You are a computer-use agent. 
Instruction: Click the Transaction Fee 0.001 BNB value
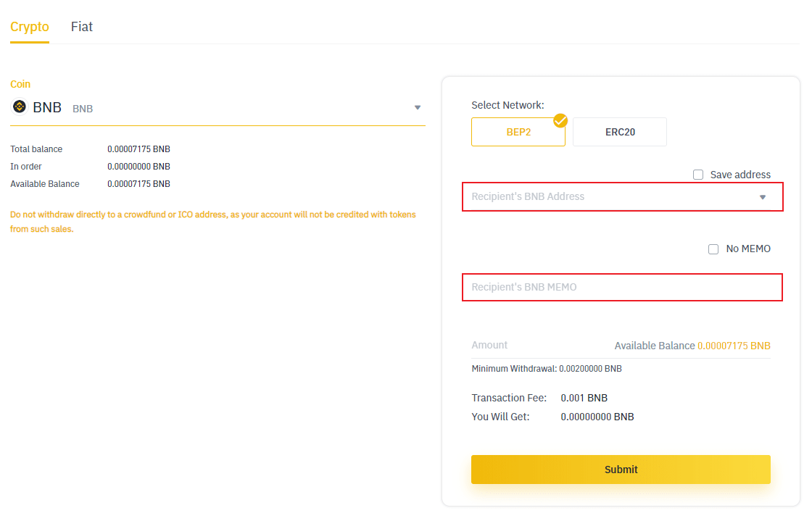(x=584, y=398)
